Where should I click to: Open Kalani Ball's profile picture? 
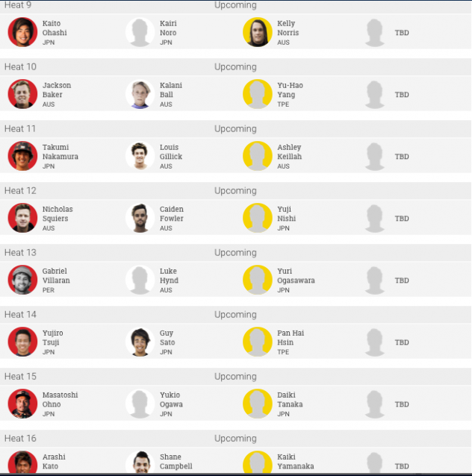[x=140, y=94]
